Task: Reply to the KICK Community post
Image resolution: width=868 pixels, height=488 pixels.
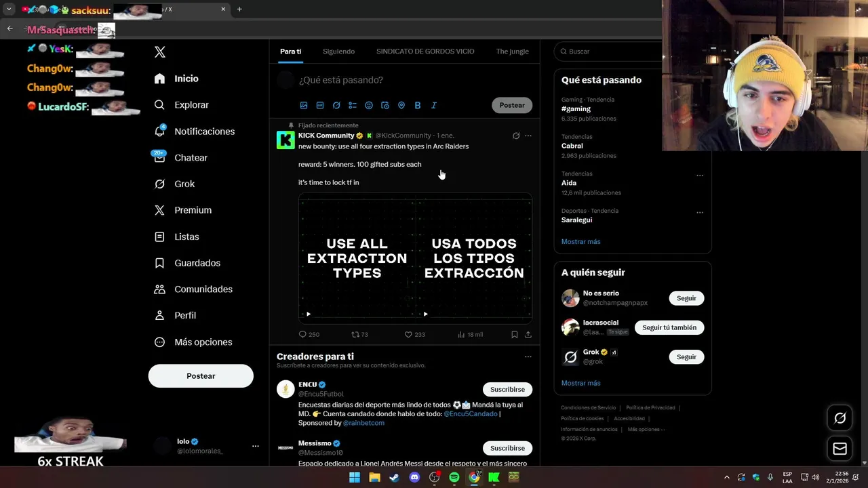Action: (309, 335)
